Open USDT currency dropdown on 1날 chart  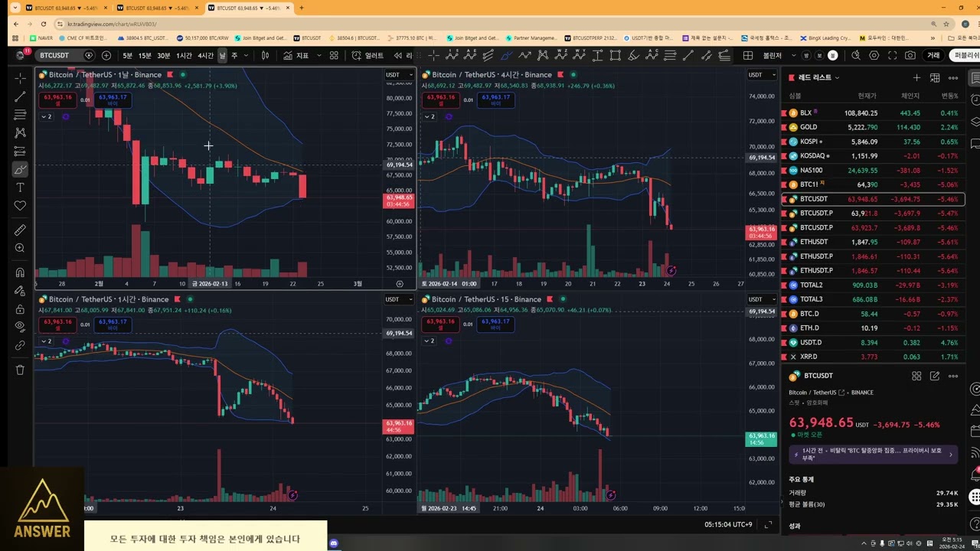tap(398, 74)
